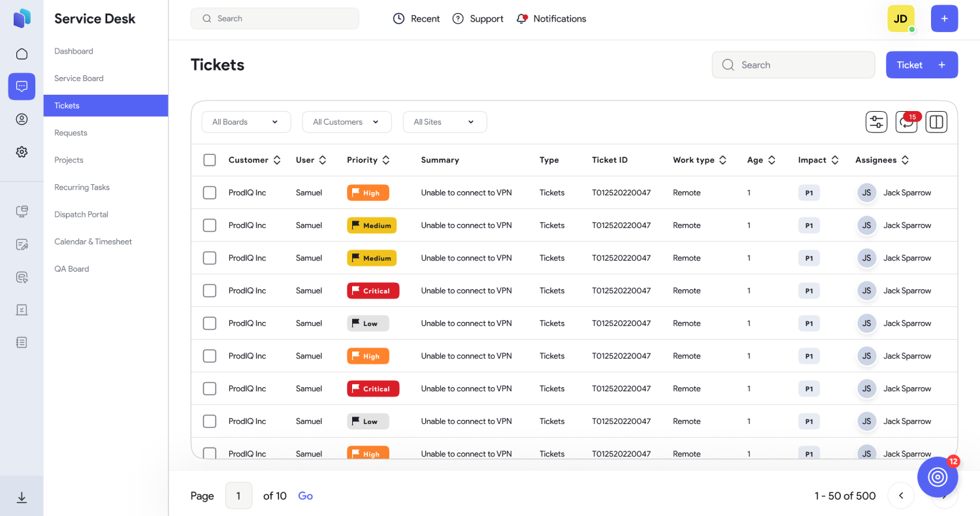Click inside the page number input field
This screenshot has width=980, height=516.
pyautogui.click(x=238, y=496)
